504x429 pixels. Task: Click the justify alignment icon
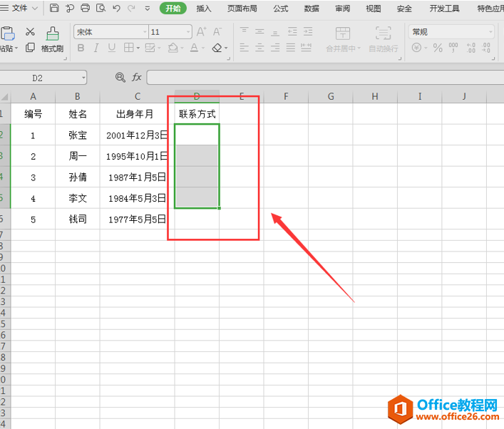click(291, 48)
